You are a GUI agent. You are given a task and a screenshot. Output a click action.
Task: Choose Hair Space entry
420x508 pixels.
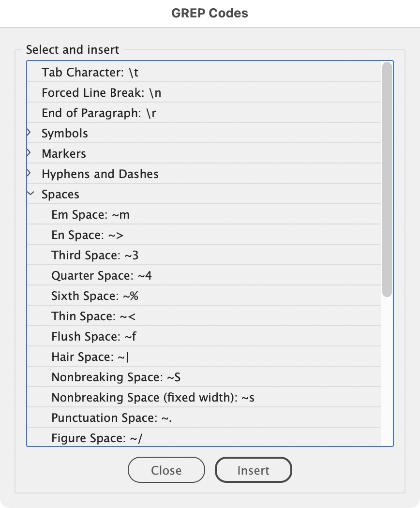click(90, 357)
